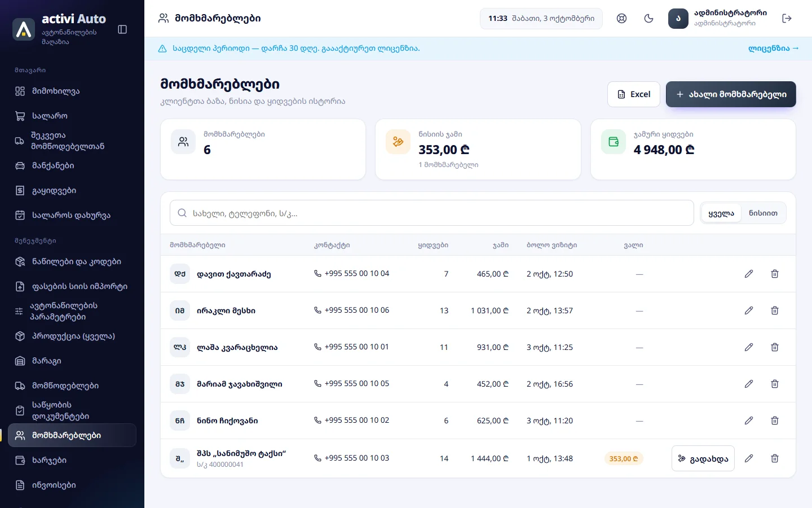Show all customers with ყველა filter
The height and width of the screenshot is (508, 812).
pos(721,213)
